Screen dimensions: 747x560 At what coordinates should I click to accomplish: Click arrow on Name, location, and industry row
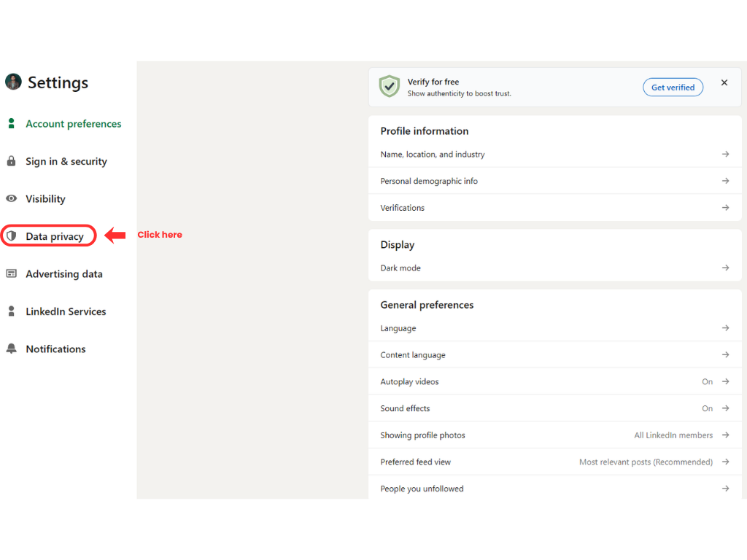tap(725, 155)
